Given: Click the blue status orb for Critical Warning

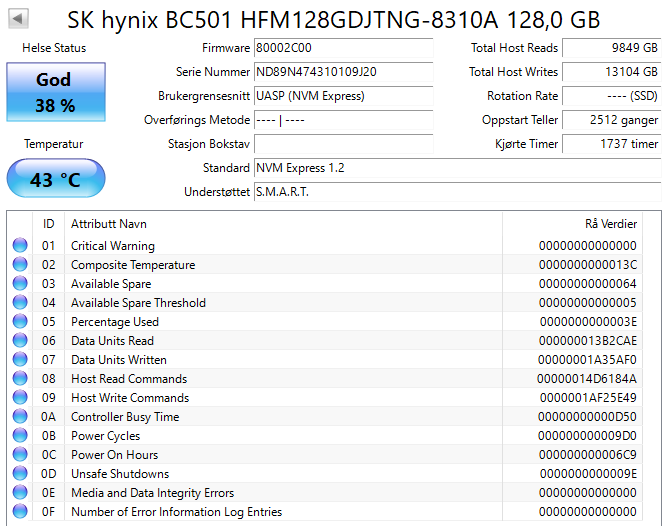Looking at the screenshot, I should (x=20, y=246).
